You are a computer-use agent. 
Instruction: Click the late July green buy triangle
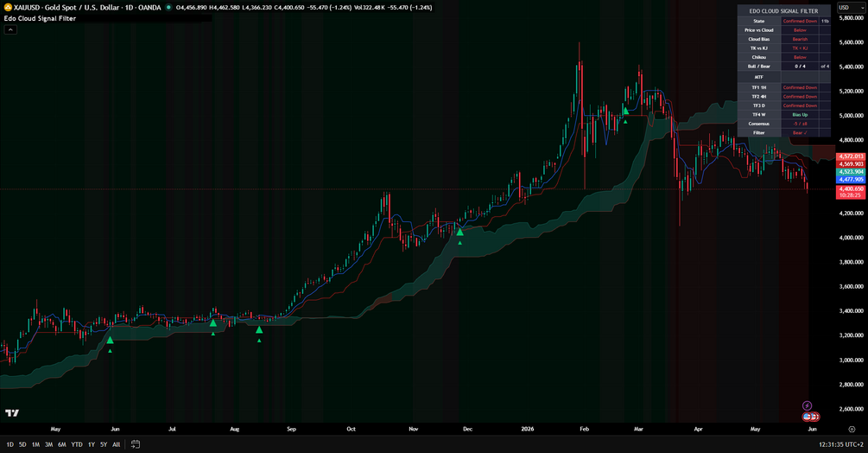[213, 322]
